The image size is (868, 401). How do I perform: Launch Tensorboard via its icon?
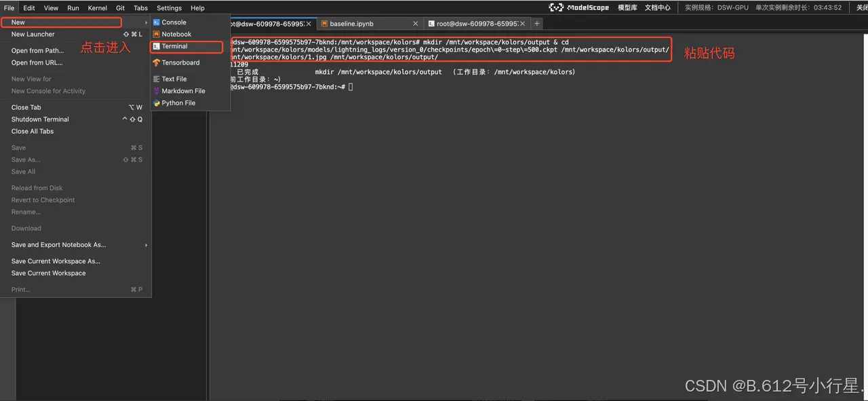[157, 62]
